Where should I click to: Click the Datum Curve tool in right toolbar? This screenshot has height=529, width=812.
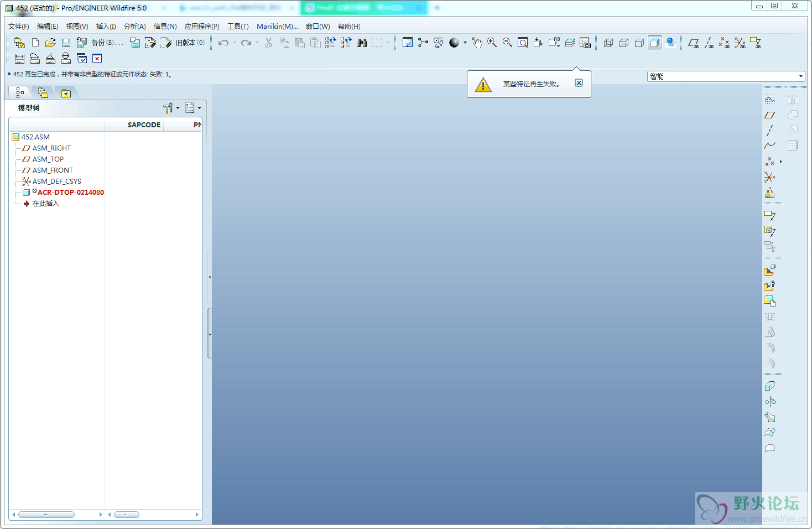[x=769, y=146]
